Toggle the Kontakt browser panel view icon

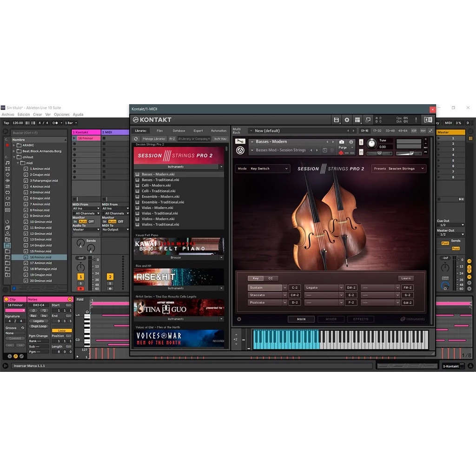(357, 119)
